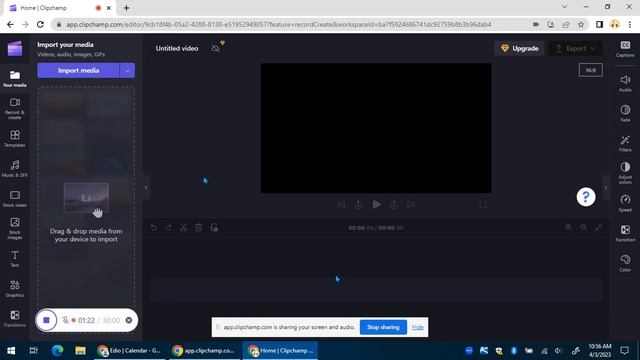Screen dimensions: 640x360
Task: Collapse the right properties panel
Action: point(606,187)
